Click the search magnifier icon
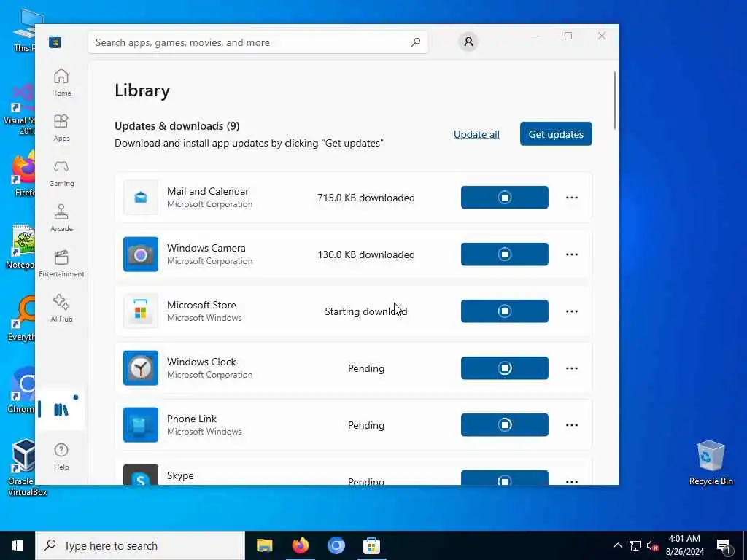 416,42
